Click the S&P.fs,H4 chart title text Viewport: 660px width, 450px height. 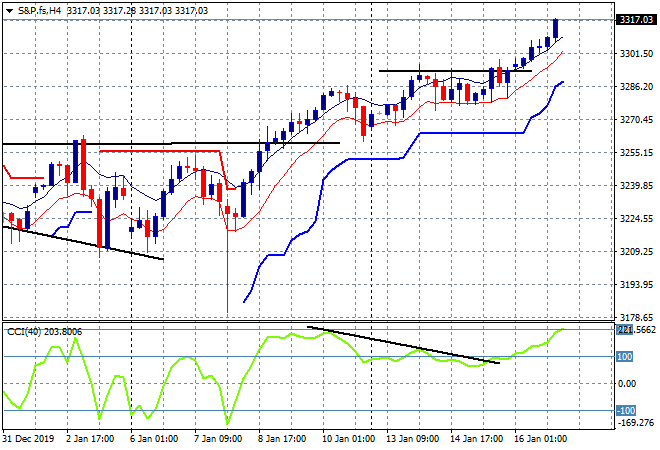tap(40, 11)
